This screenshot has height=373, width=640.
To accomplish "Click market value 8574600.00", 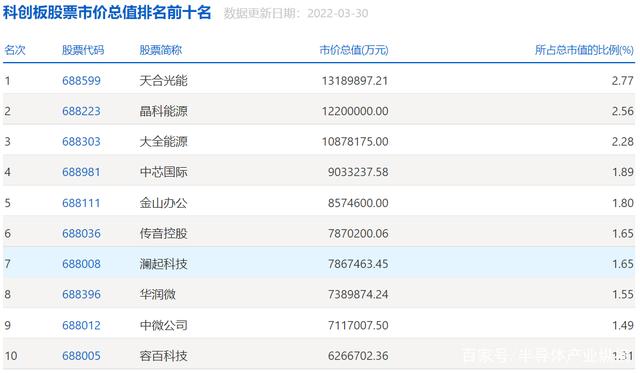I will point(358,203).
